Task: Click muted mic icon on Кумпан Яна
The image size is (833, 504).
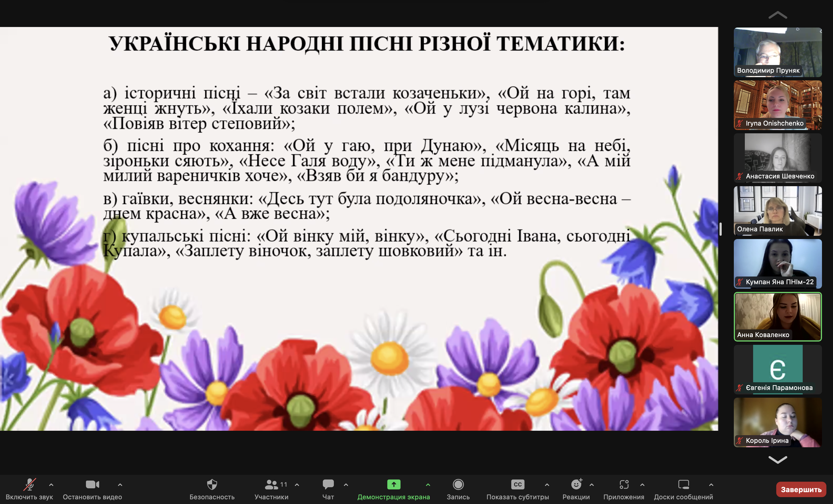Action: 740,282
